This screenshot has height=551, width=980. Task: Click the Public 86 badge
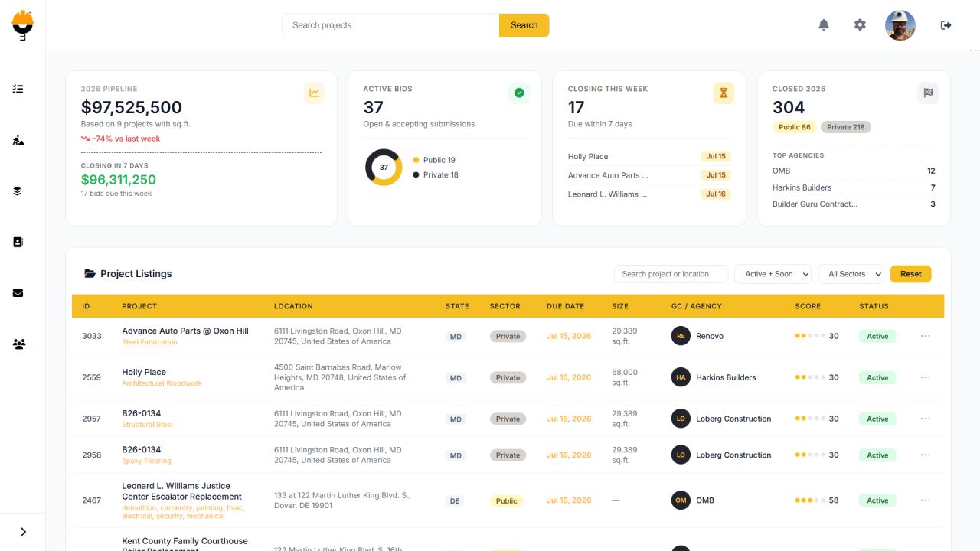(x=795, y=127)
